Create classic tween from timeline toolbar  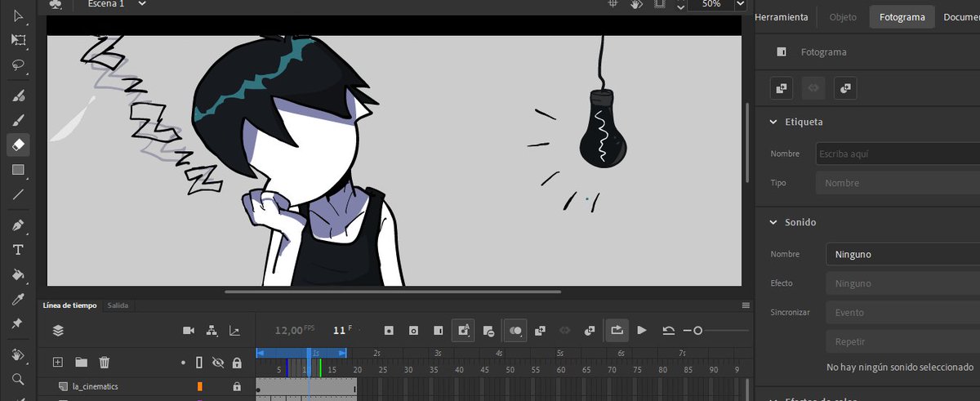540,330
